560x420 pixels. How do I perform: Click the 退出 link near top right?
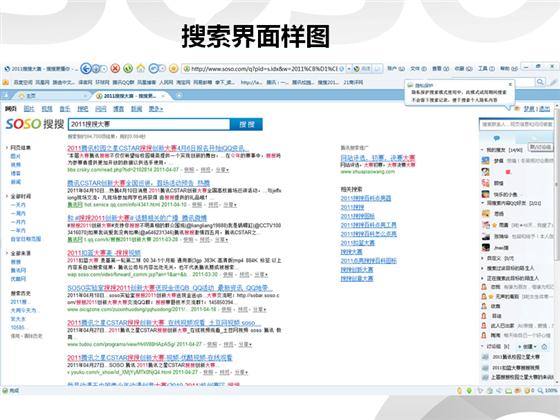coord(544,109)
